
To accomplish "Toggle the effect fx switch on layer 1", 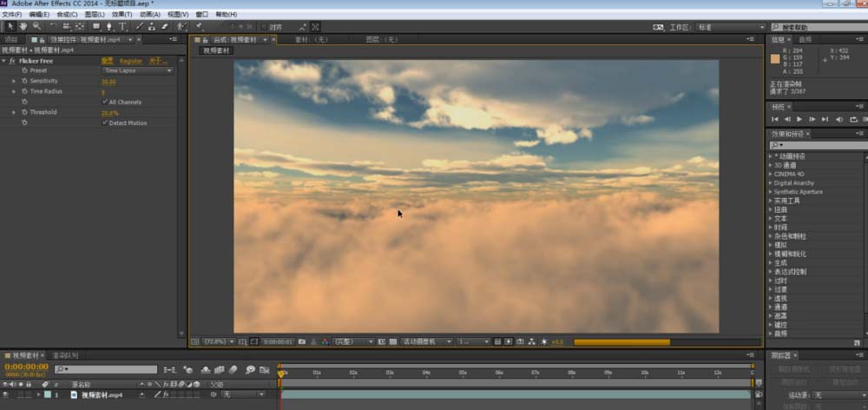I will (x=164, y=395).
